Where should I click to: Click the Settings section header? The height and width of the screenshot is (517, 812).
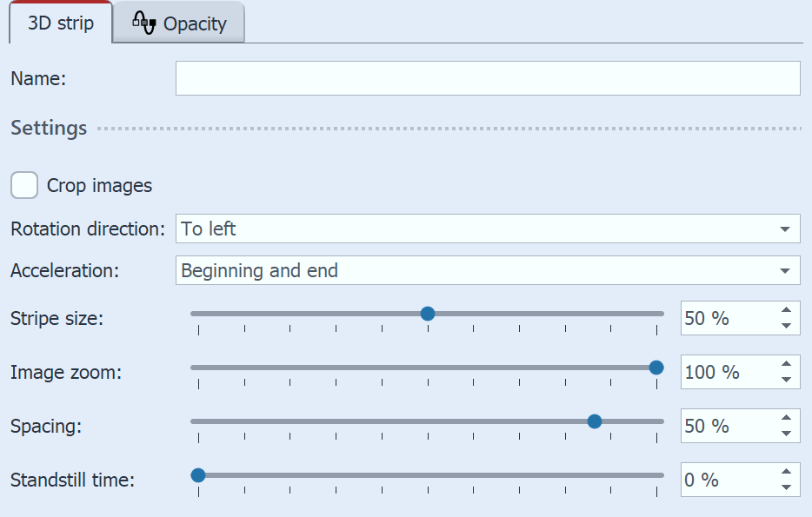48,128
